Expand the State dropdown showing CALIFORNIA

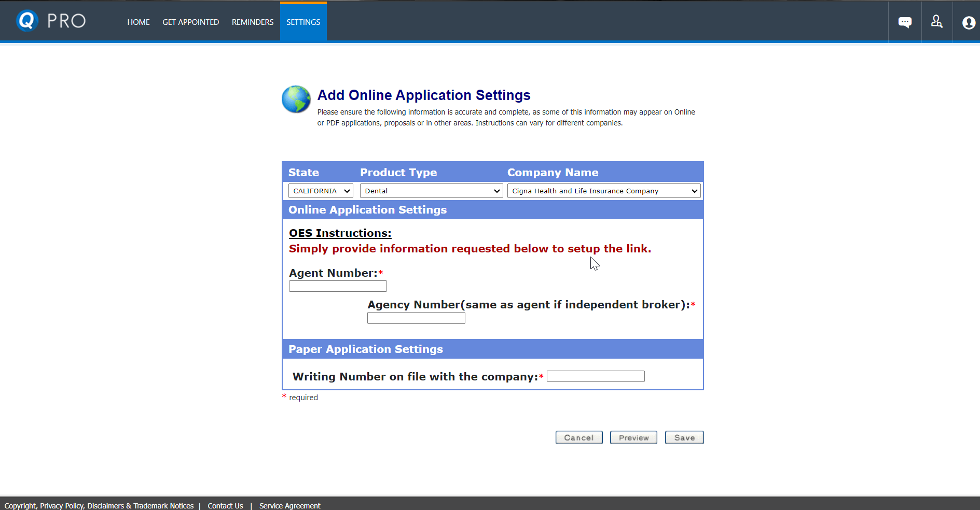tap(320, 191)
